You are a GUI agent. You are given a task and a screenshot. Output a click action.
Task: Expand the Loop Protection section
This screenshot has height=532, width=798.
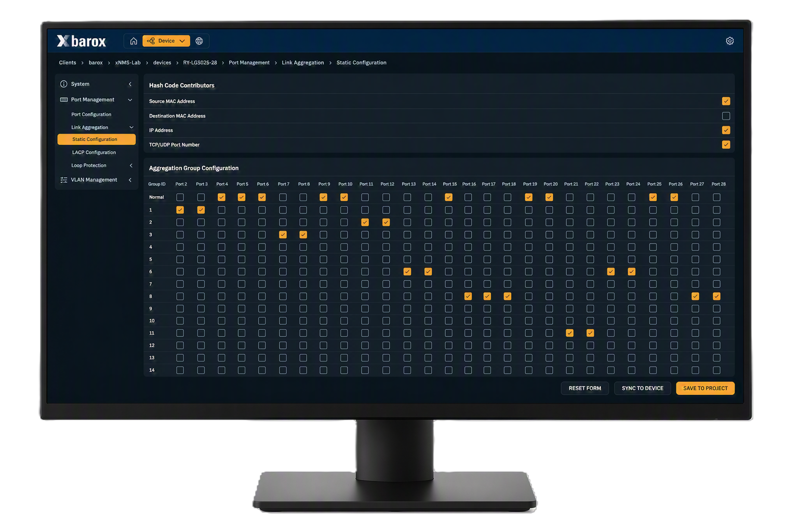(131, 166)
